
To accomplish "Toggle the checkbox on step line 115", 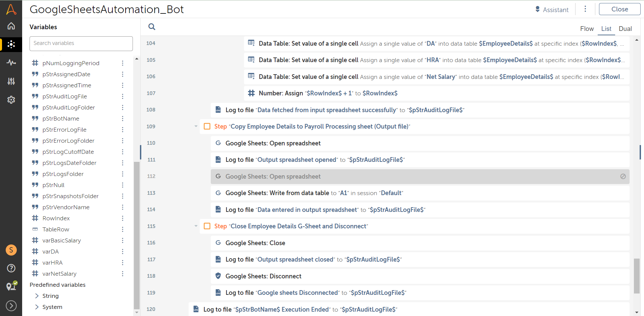I will tap(207, 226).
